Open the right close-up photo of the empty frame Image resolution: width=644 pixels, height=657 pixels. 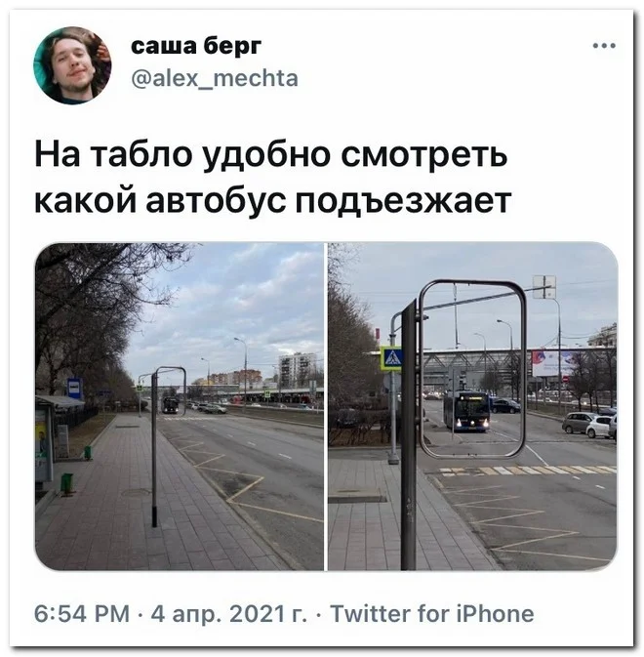(x=472, y=406)
